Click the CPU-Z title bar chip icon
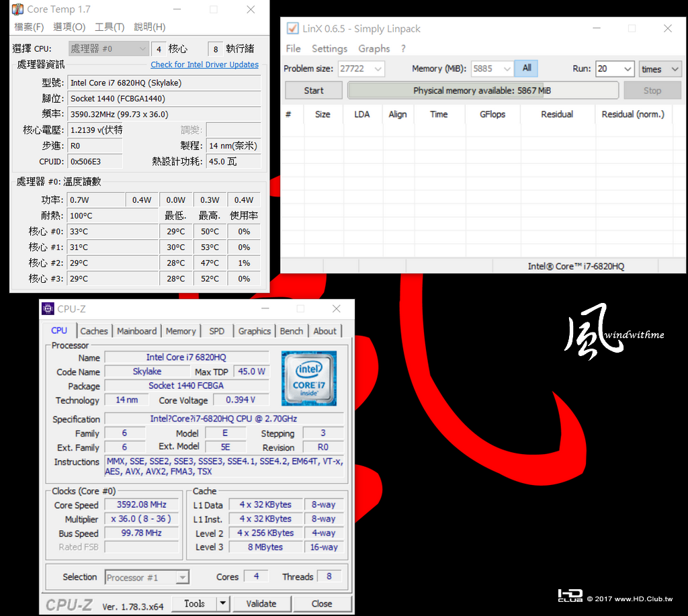This screenshot has height=616, width=688. click(x=48, y=309)
